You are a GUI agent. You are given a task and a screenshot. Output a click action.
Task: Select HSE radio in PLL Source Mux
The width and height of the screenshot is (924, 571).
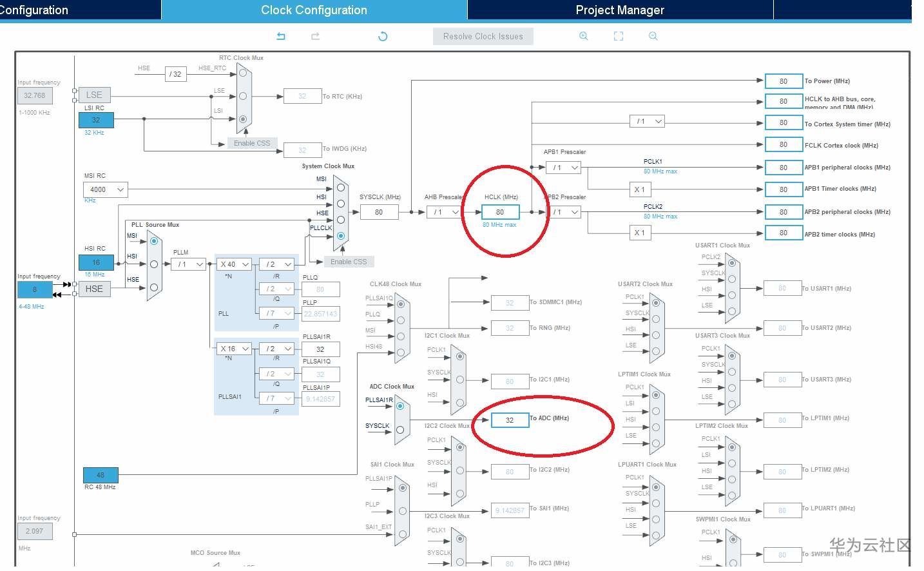154,287
